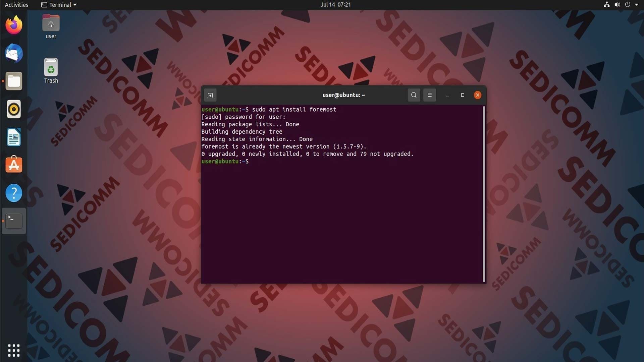Click the 'foremost is already the newest version' line

[284, 146]
